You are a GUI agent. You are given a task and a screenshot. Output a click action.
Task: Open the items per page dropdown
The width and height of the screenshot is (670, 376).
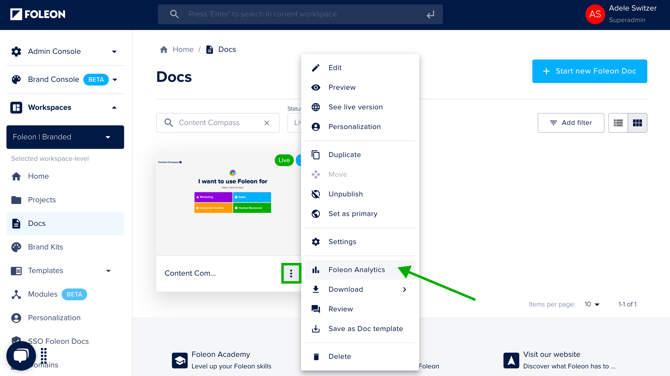pos(592,304)
